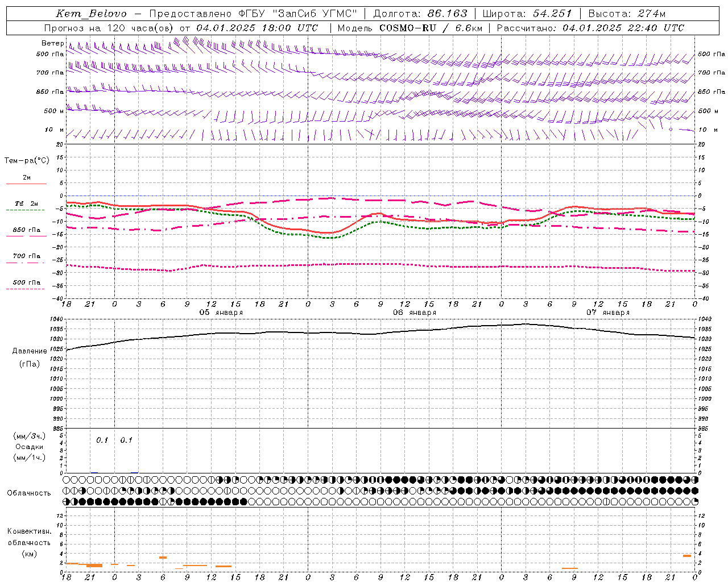
Task: Click the Td 2м legend entry
Action: click(26, 203)
